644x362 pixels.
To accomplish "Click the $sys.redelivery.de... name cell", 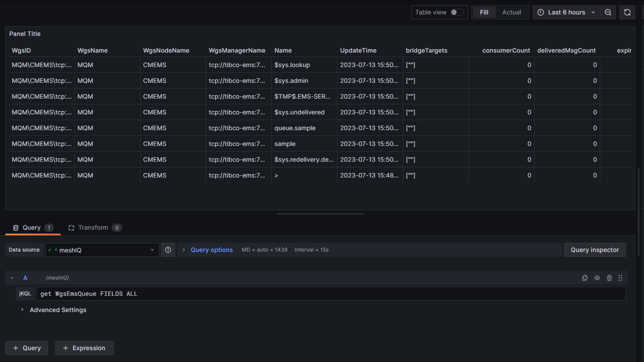I will (304, 160).
